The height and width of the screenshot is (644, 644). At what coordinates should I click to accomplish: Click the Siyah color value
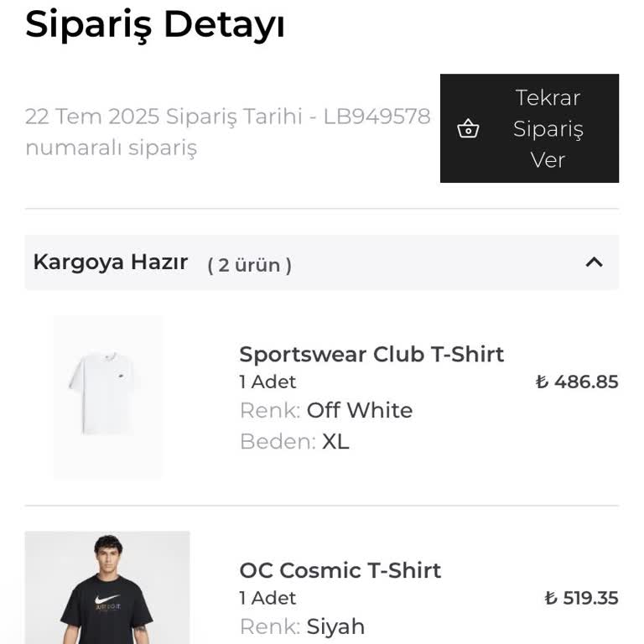[335, 626]
